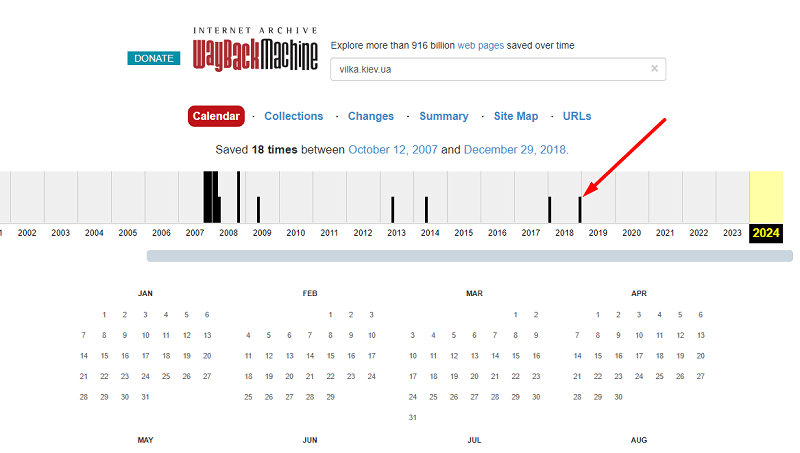The width and height of the screenshot is (800, 453).
Task: Select year 2009 in the timeline
Action: pos(262,233)
